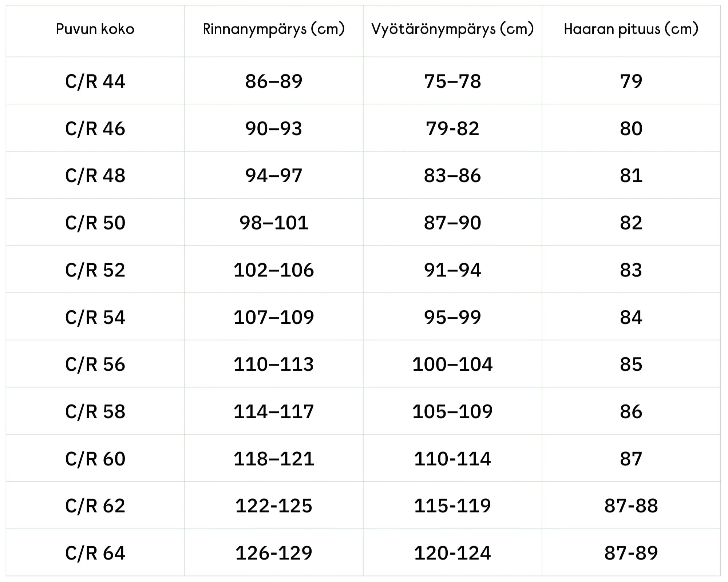Select the C/R 50 size cell
The image size is (728, 582).
coord(95,223)
